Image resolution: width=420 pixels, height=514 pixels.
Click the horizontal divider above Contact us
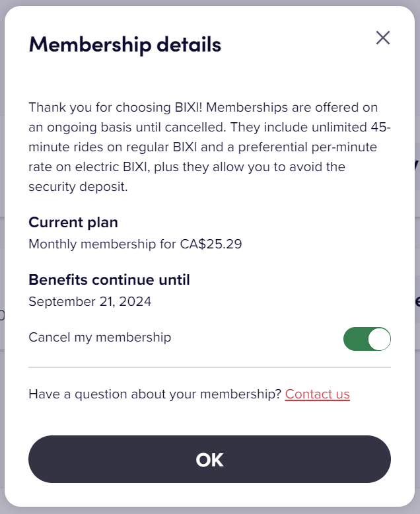click(209, 367)
